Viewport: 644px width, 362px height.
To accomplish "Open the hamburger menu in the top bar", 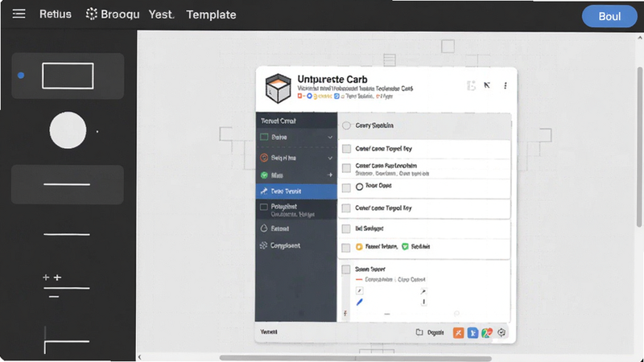I will (x=19, y=14).
